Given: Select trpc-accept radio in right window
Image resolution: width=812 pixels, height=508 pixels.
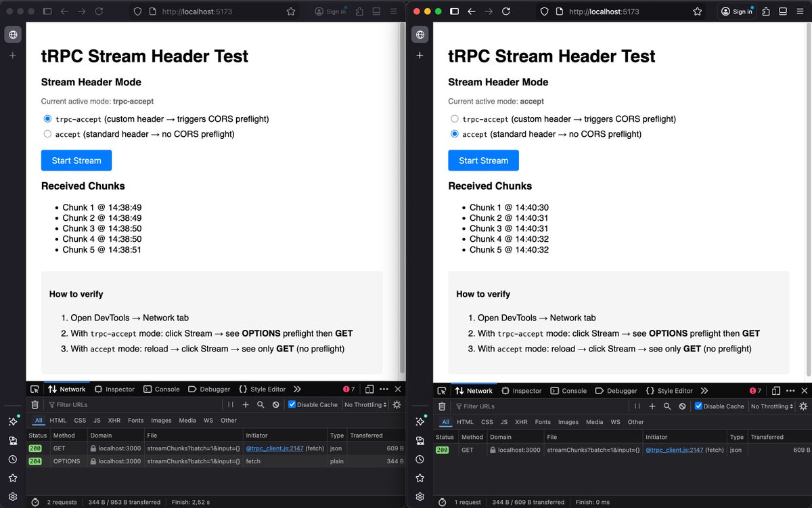Looking at the screenshot, I should tap(455, 119).
